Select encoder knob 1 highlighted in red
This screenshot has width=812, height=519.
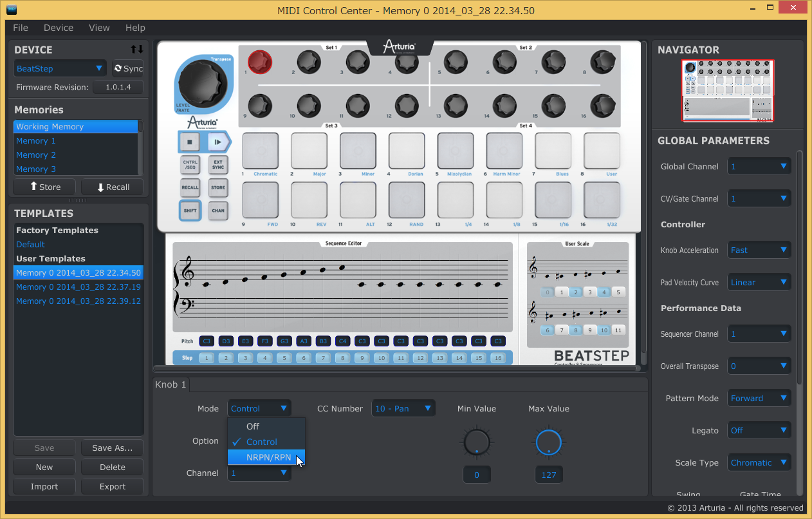260,62
